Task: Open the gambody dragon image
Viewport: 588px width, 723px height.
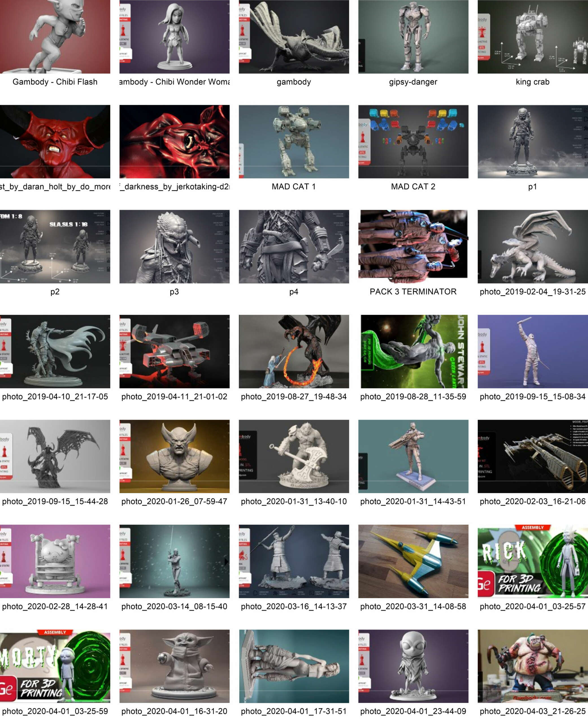Action: click(294, 36)
